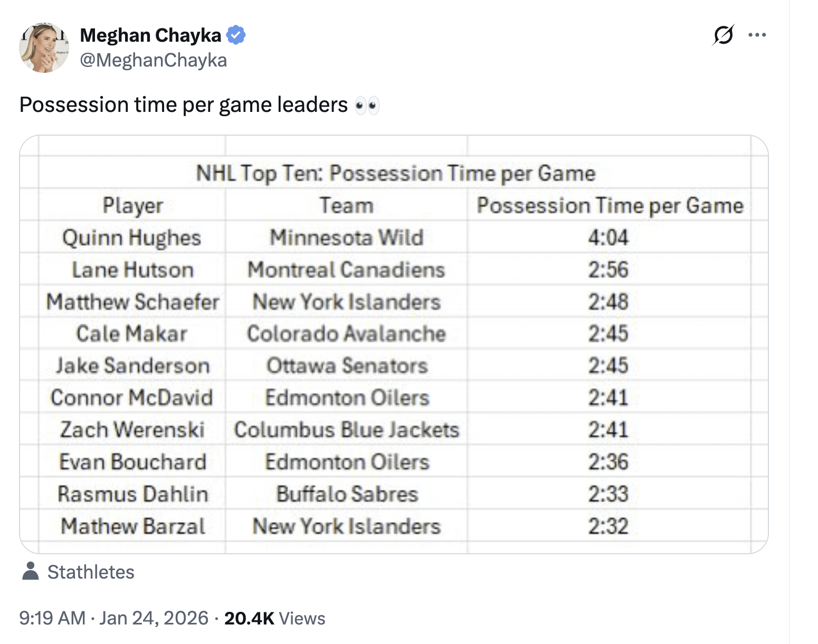Click the Team column header in the image
The height and width of the screenshot is (644, 818).
[346, 205]
